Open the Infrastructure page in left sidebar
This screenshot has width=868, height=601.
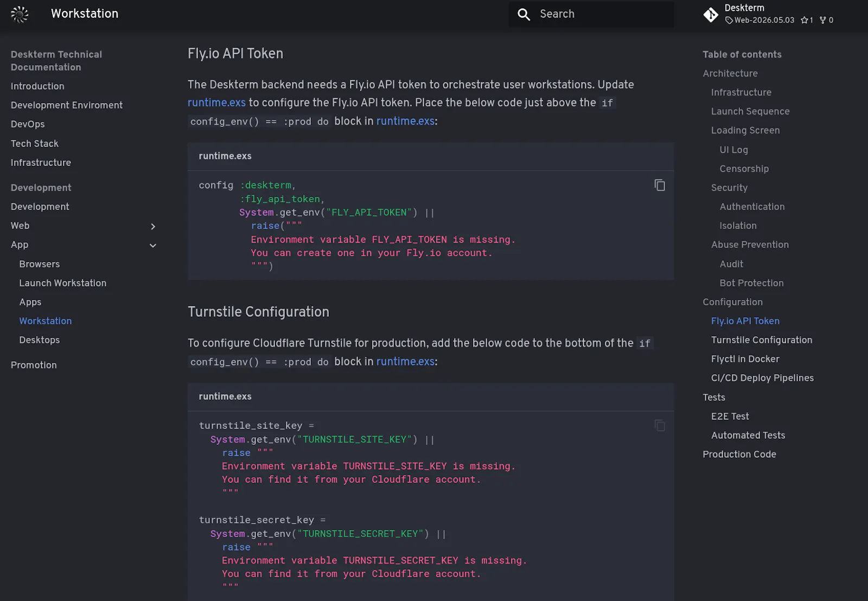pyautogui.click(x=41, y=163)
